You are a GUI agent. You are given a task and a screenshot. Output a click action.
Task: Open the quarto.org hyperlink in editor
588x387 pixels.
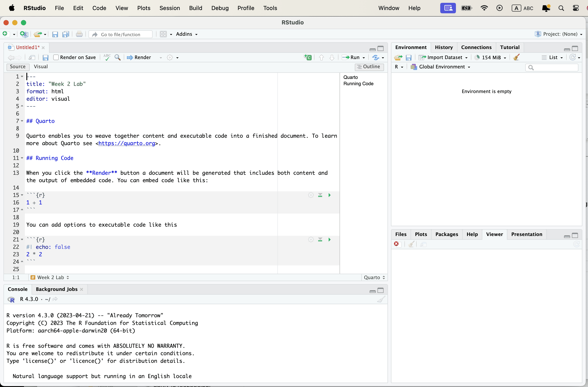(126, 143)
